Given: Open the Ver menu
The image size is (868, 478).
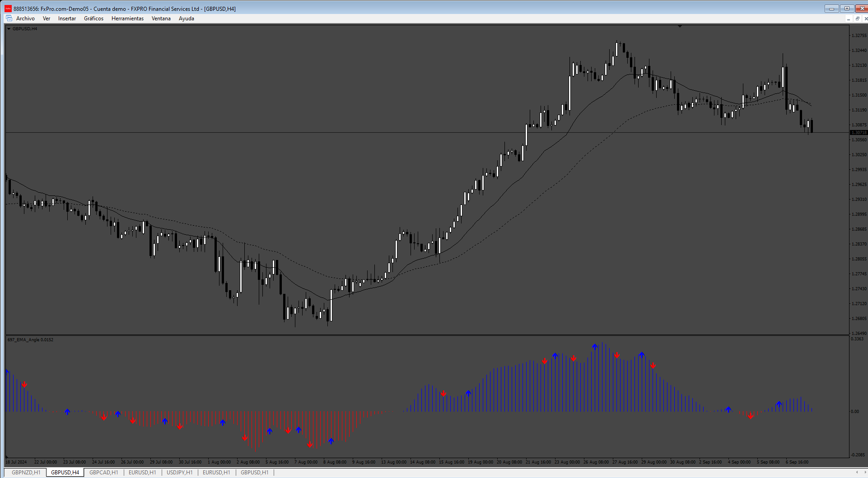Looking at the screenshot, I should click(x=47, y=19).
